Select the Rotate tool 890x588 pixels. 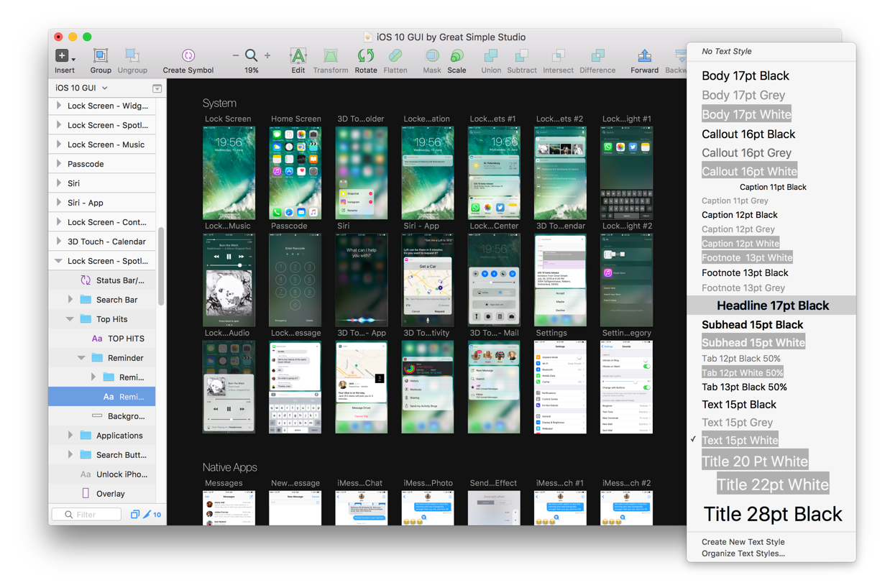[x=365, y=56]
